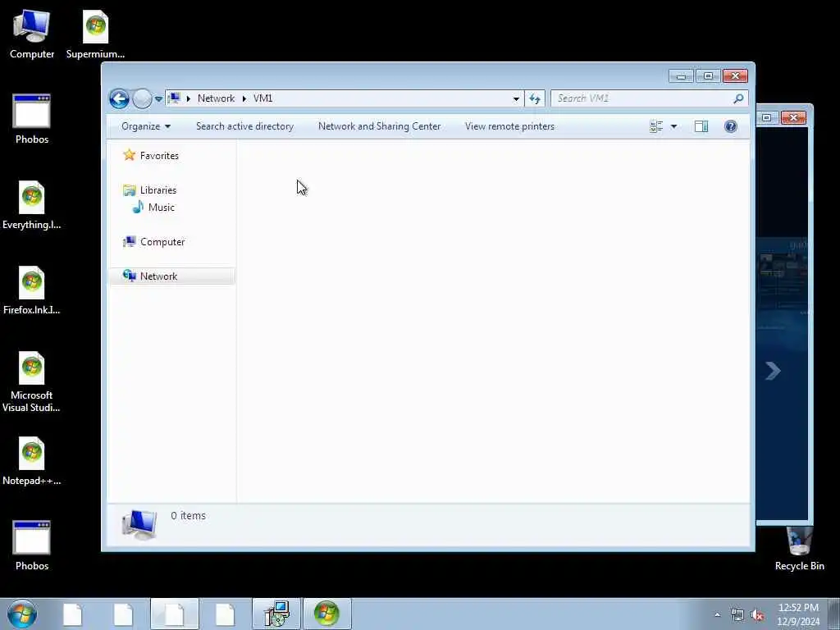Click the address bar computer icon
The width and height of the screenshot is (840, 630).
(x=174, y=98)
